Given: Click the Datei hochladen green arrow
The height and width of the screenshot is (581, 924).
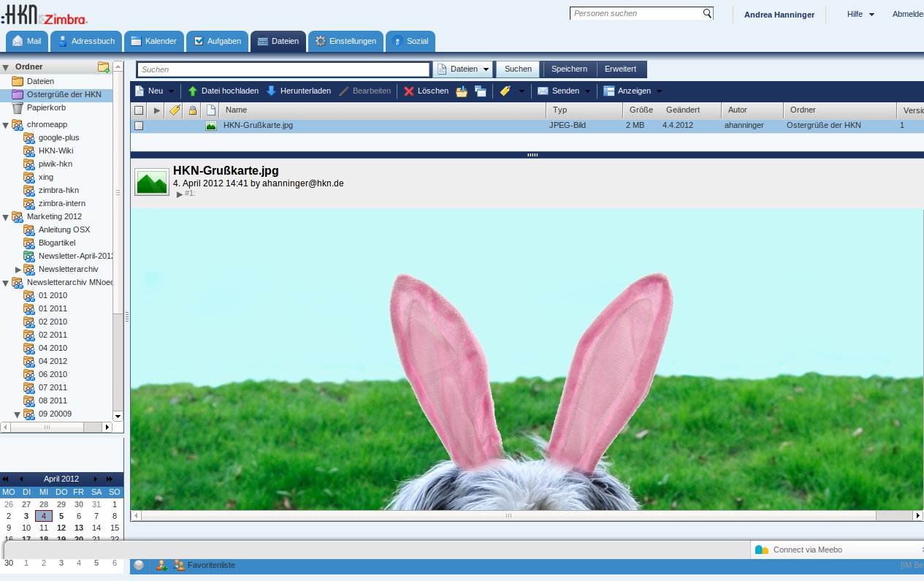Looking at the screenshot, I should click(x=193, y=91).
